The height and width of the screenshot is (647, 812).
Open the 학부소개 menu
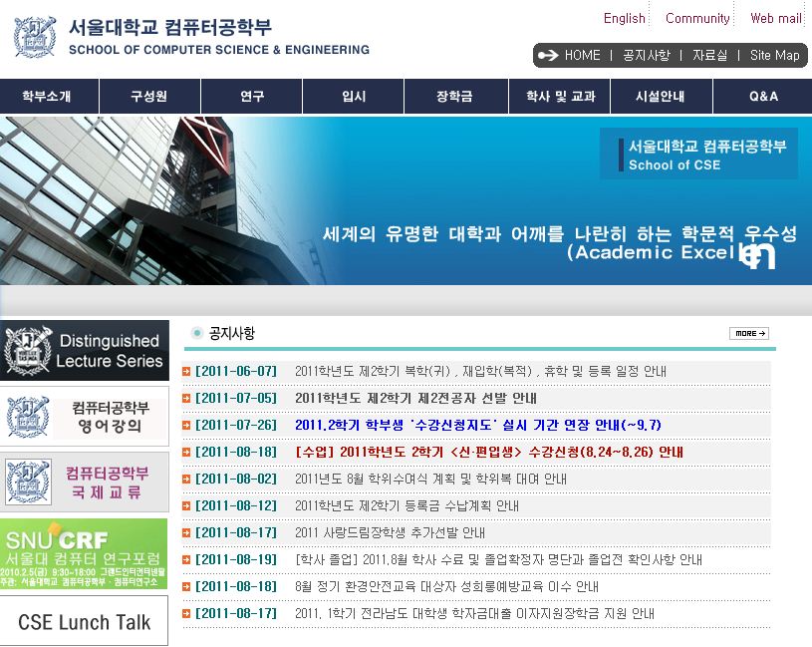click(47, 97)
